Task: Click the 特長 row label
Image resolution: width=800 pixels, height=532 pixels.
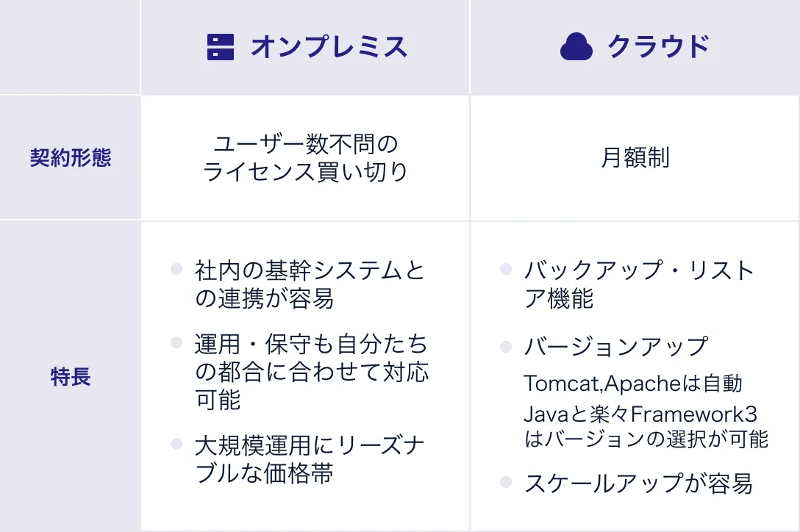Action: [71, 377]
